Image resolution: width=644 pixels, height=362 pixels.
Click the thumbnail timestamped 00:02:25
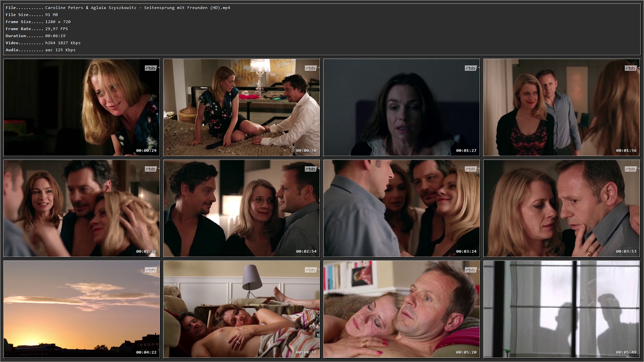(x=82, y=208)
